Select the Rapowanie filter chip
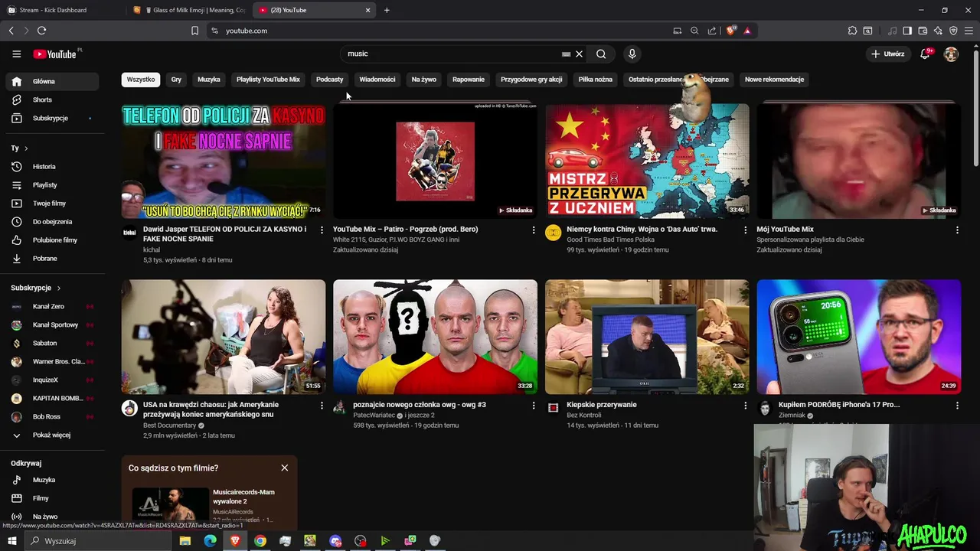This screenshot has height=551, width=980. click(x=469, y=80)
